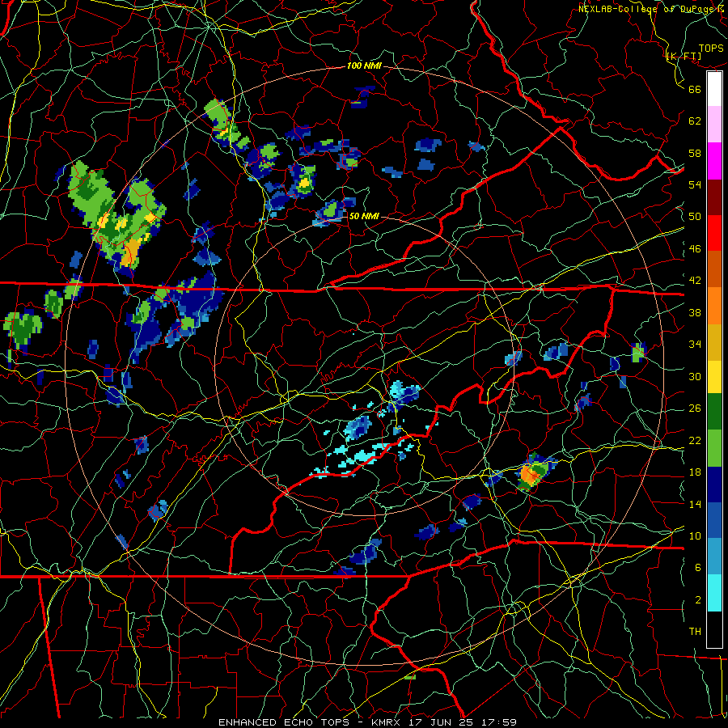Click the bright orange legend swatch
The height and width of the screenshot is (728, 728).
[714, 306]
